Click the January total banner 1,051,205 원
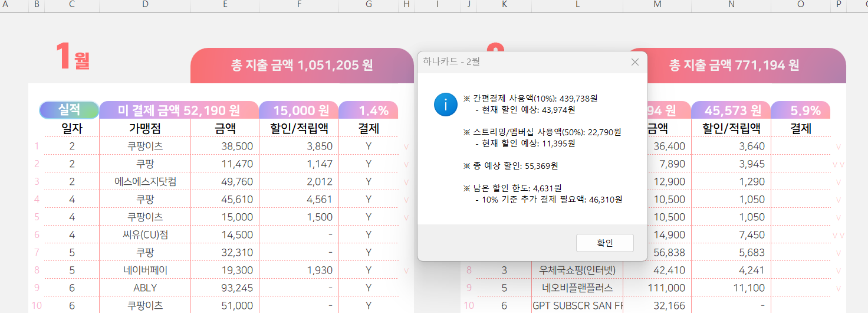Screen dimensions: 868x313 (x=302, y=65)
